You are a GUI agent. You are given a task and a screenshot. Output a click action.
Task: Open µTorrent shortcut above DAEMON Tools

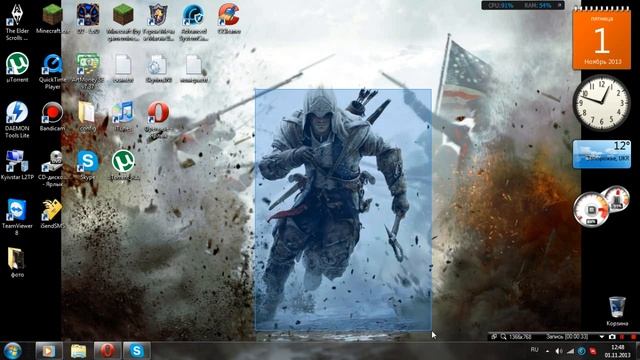pyautogui.click(x=17, y=67)
